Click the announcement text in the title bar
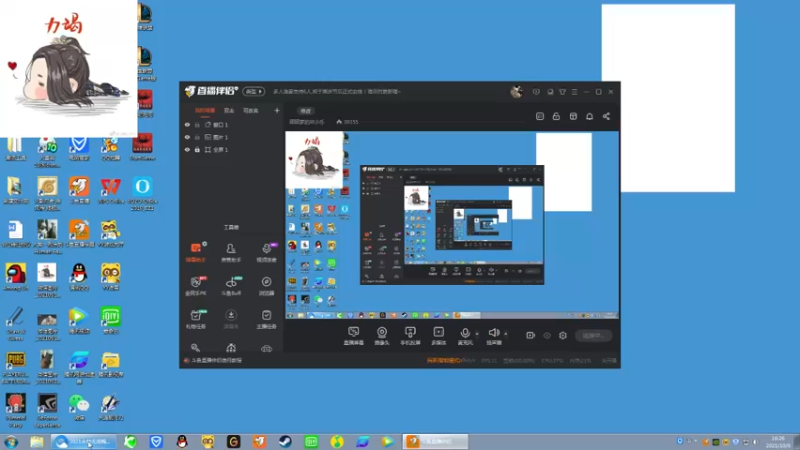The height and width of the screenshot is (450, 800). tap(337, 92)
